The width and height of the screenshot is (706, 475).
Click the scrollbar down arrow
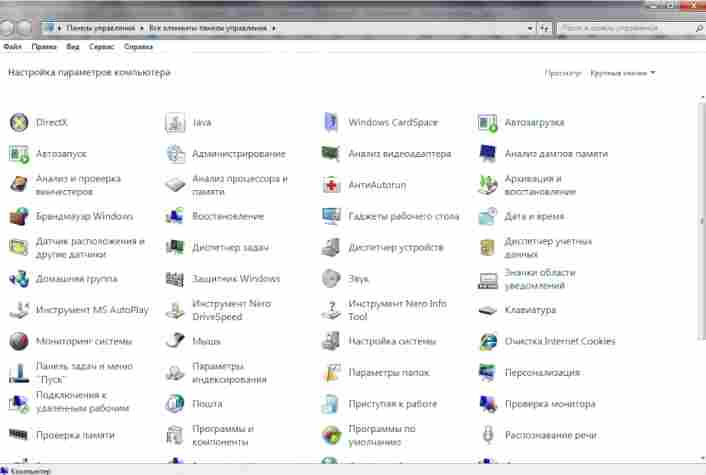(702, 458)
